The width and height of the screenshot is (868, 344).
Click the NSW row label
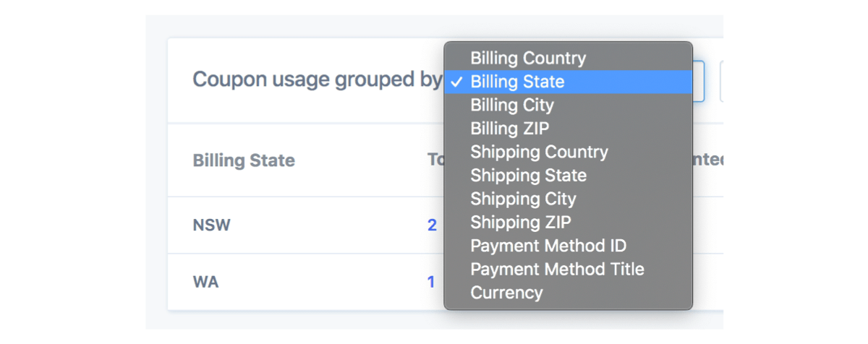coord(211,225)
